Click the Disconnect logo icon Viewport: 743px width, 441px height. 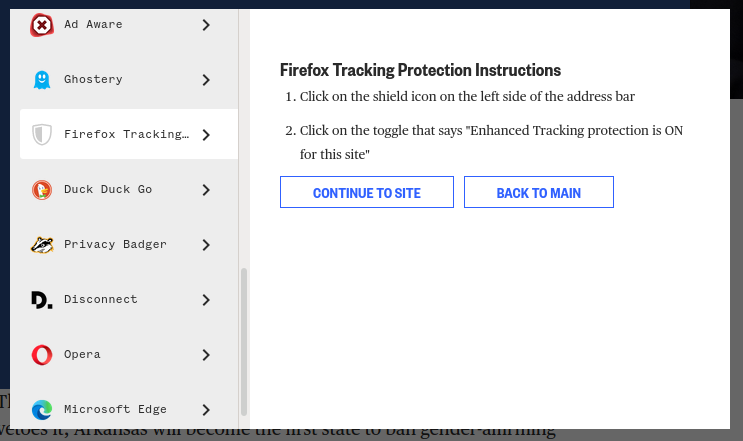point(42,300)
